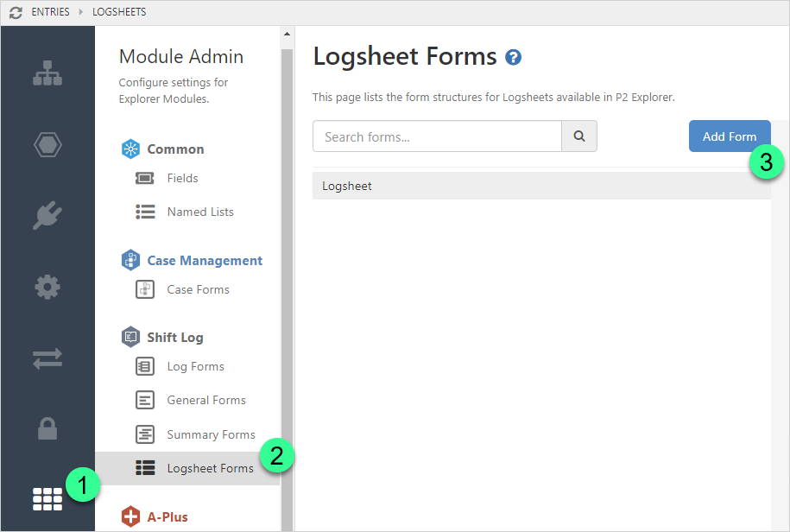The width and height of the screenshot is (790, 532).
Task: Click the magnifier search button
Action: (579, 136)
